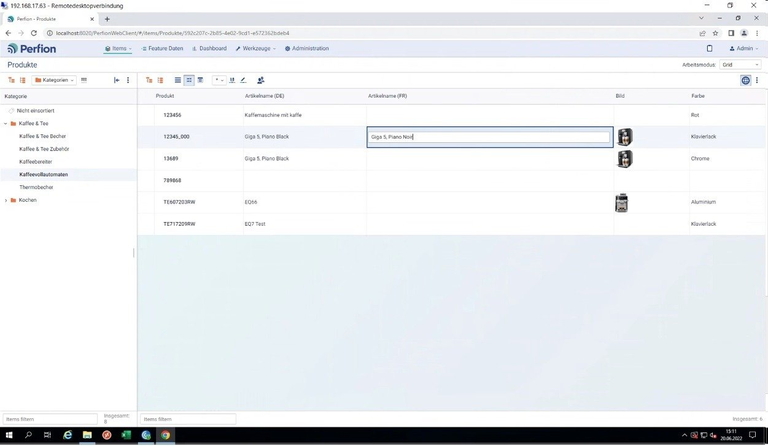Open the product grid three-dot menu
This screenshot has width=768, height=446.
[x=757, y=80]
